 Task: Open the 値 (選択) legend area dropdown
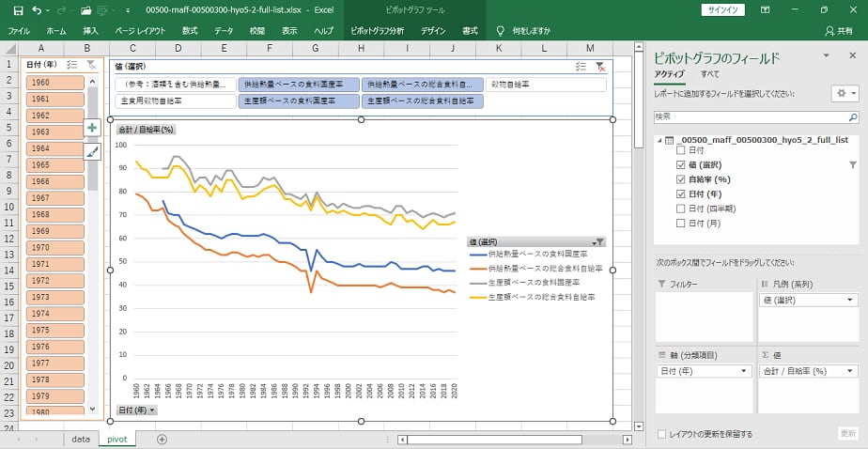[x=850, y=300]
